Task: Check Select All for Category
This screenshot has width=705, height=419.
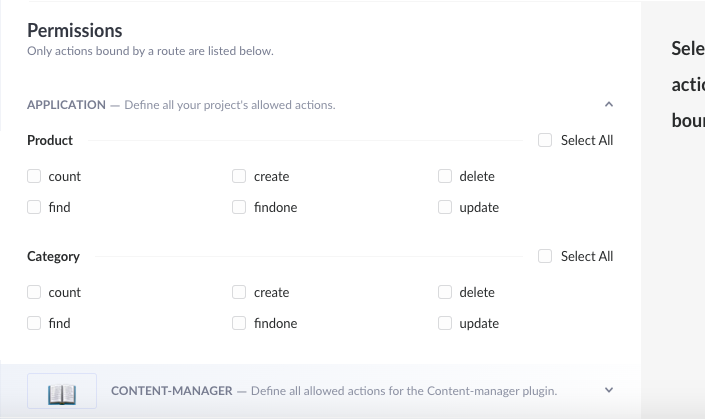Action: (545, 257)
